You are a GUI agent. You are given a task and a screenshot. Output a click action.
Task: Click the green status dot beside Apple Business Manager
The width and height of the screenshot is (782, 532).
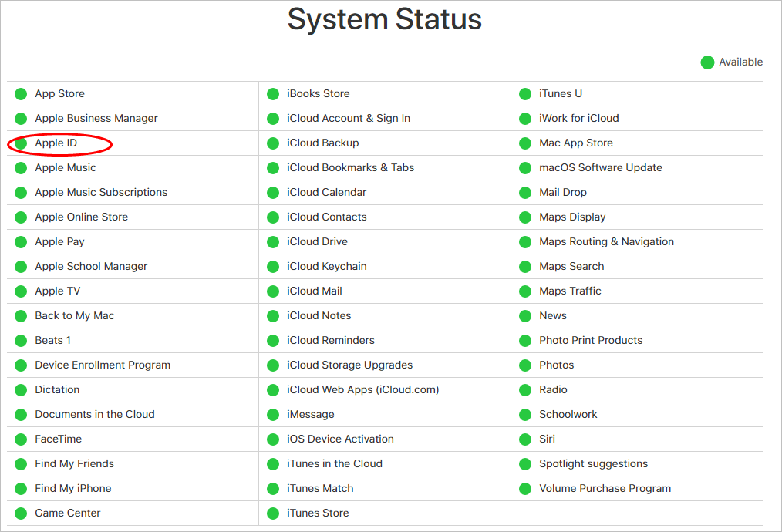21,119
